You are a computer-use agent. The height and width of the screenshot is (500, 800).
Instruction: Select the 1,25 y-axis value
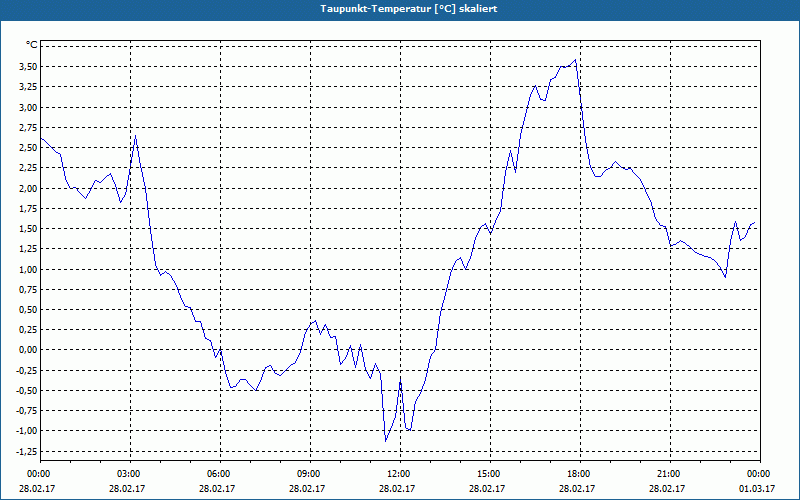pyautogui.click(x=28, y=249)
